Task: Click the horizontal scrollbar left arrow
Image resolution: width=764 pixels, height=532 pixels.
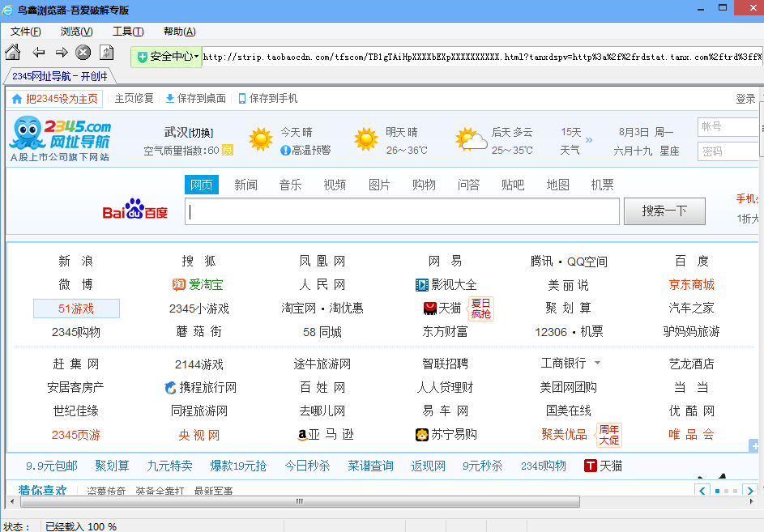Action: click(12, 501)
